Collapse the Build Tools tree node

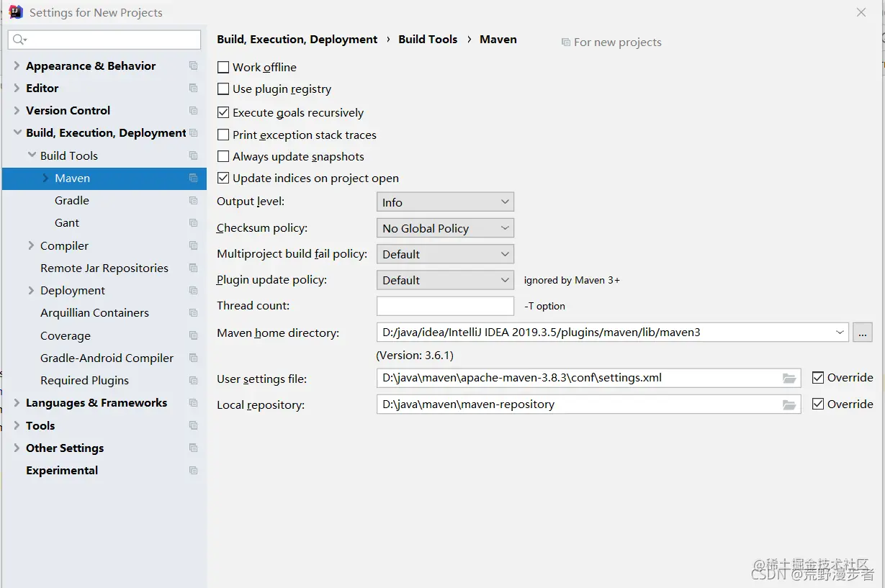pos(31,155)
